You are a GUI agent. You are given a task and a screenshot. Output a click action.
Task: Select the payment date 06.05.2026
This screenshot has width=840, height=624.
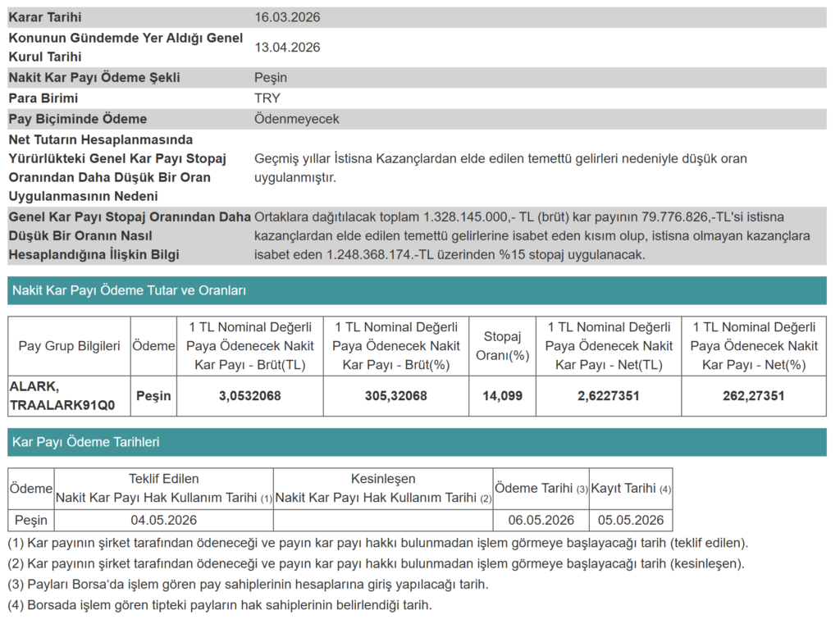point(541,520)
